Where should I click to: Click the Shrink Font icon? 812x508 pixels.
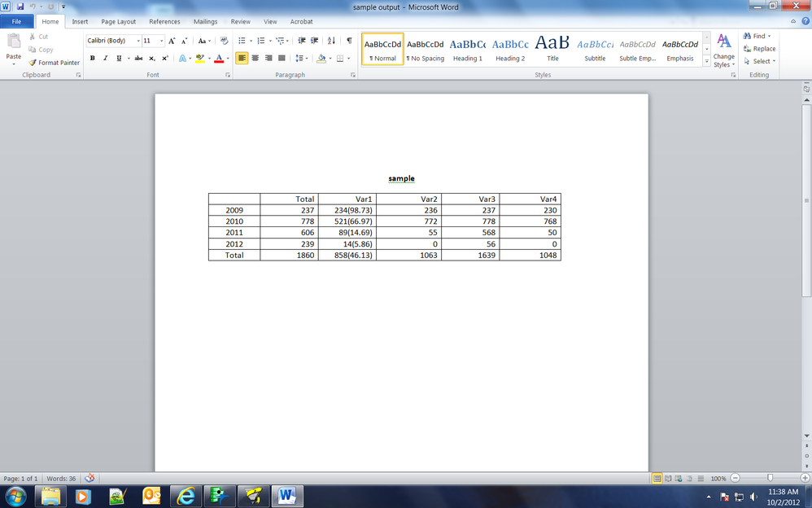click(x=184, y=41)
